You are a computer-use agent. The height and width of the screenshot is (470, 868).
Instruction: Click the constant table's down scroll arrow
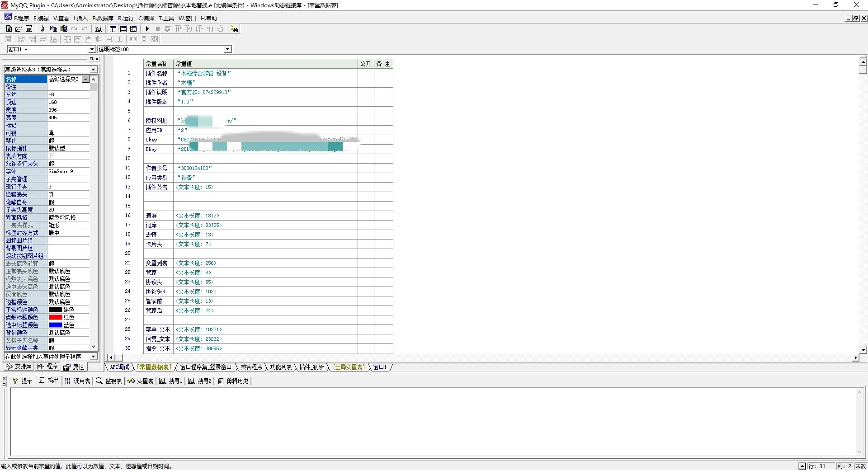tap(863, 350)
